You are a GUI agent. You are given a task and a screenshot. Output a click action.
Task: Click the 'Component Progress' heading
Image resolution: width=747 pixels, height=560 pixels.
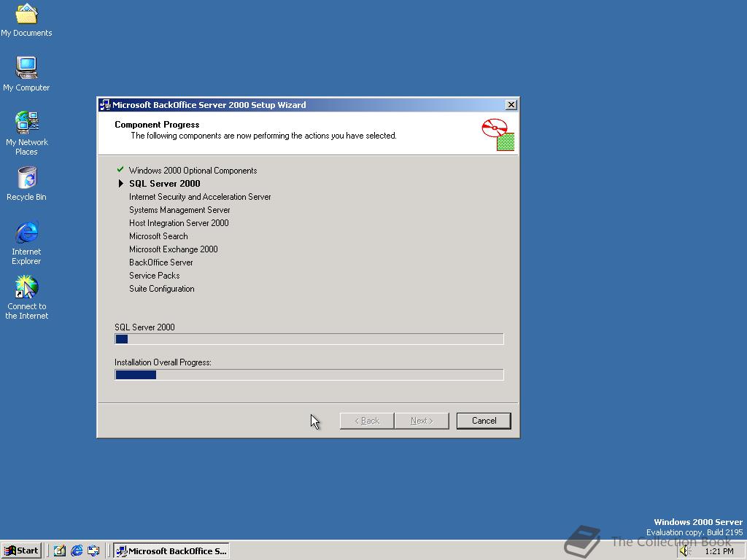[x=157, y=124]
